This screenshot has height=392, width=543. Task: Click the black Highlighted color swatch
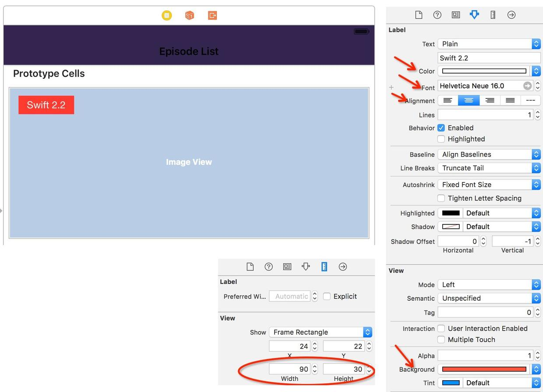[451, 213]
